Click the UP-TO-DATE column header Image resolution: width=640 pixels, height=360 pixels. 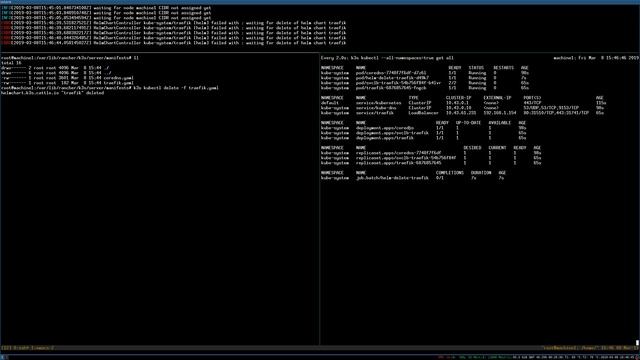tap(467, 123)
